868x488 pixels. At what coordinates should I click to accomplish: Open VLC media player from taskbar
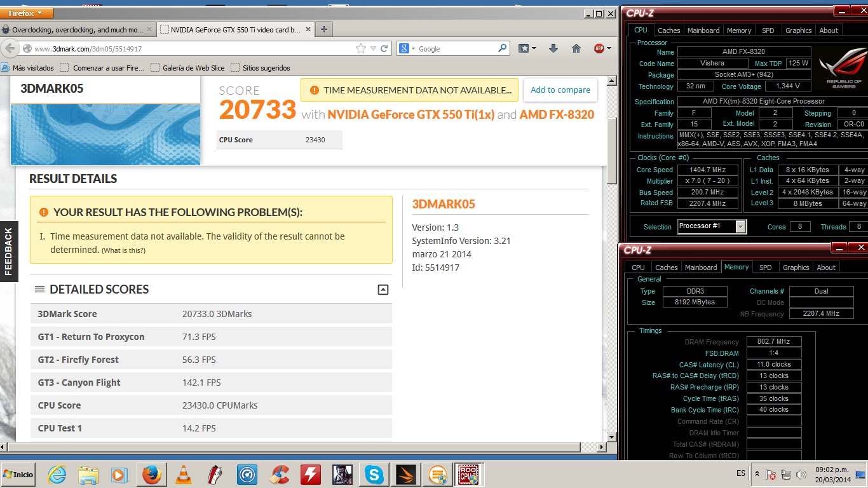point(184,475)
